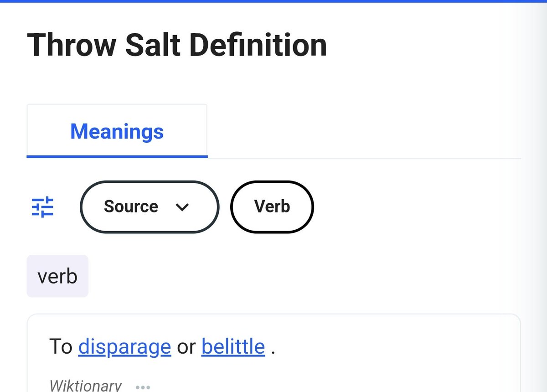547x392 pixels.
Task: Follow the 'belittle' link
Action: [233, 347]
